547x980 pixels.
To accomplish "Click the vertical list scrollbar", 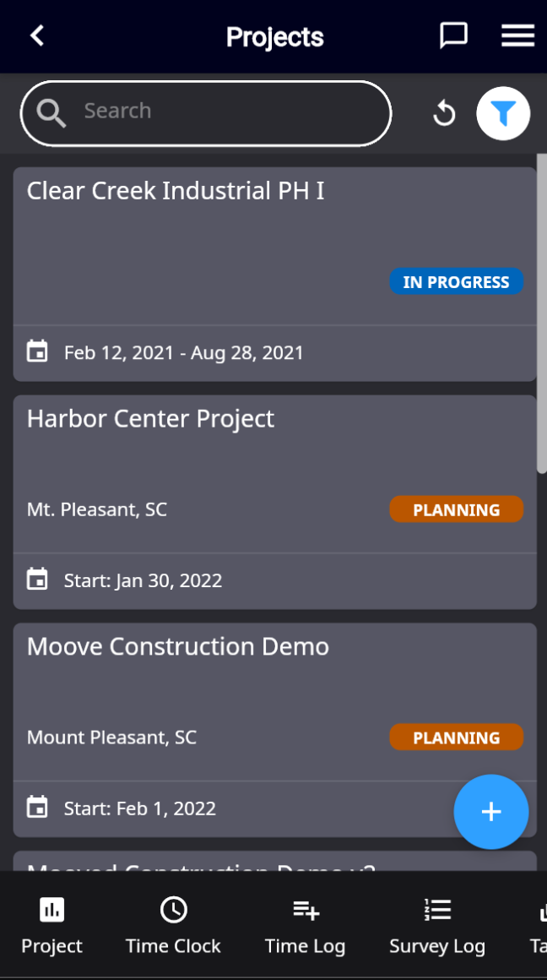I will coord(542,313).
